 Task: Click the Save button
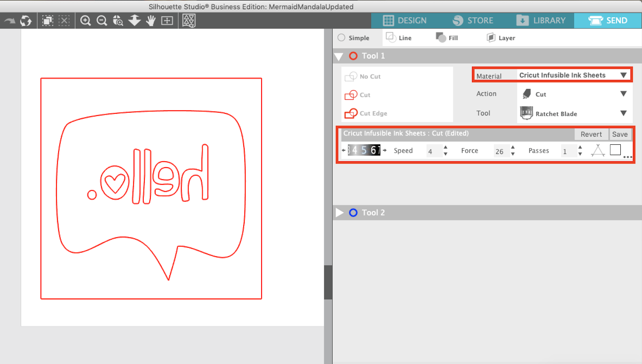[620, 134]
